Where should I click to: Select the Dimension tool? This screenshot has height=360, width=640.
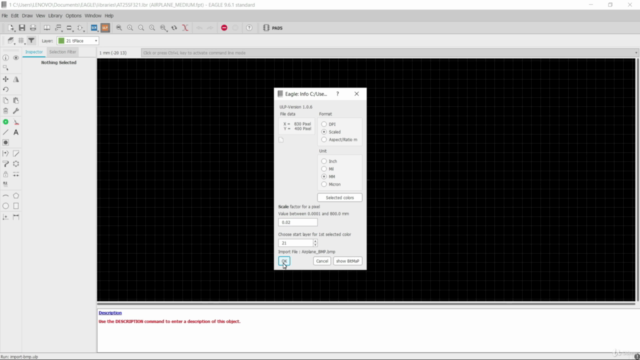16,217
